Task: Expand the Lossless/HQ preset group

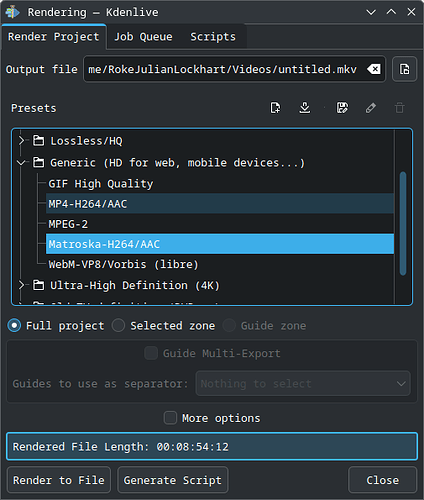Action: (x=21, y=141)
